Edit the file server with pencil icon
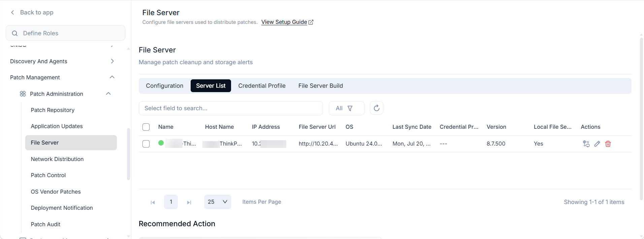The height and width of the screenshot is (239, 644). tap(597, 144)
